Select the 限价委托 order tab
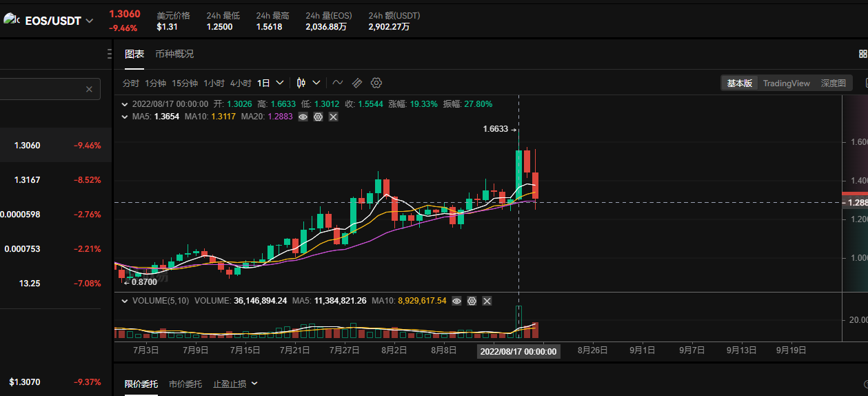The width and height of the screenshot is (868, 396). pyautogui.click(x=141, y=384)
